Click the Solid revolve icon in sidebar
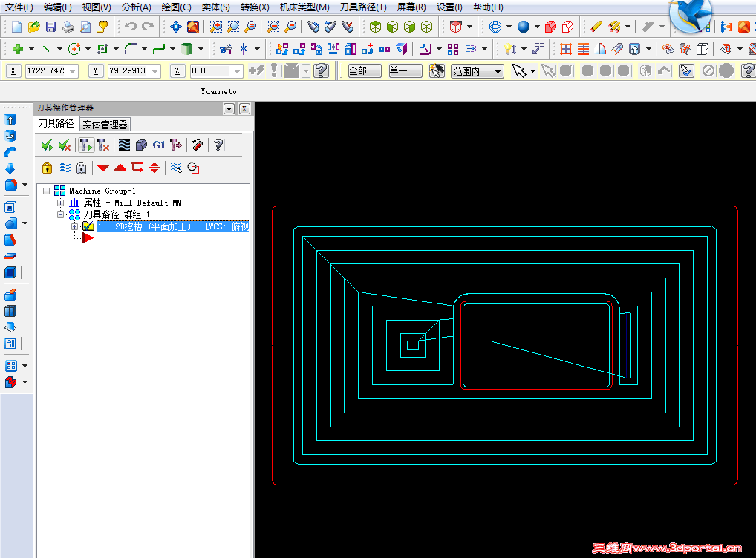 [10, 136]
